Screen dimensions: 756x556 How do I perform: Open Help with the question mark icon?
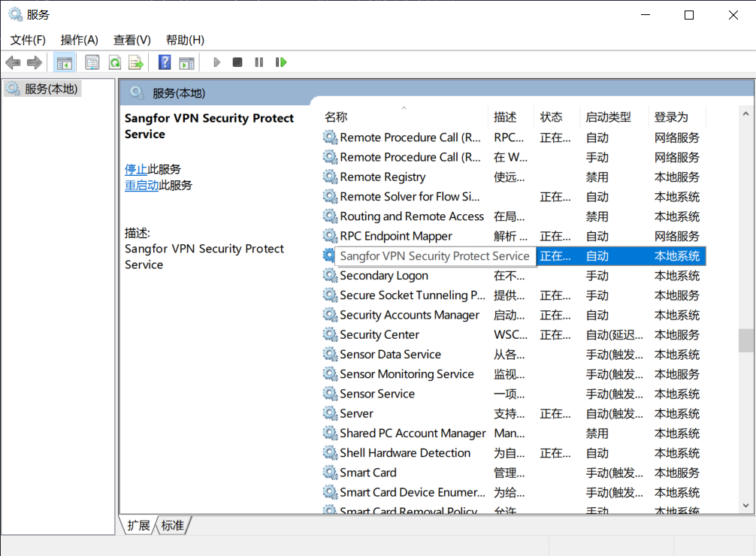[x=165, y=62]
